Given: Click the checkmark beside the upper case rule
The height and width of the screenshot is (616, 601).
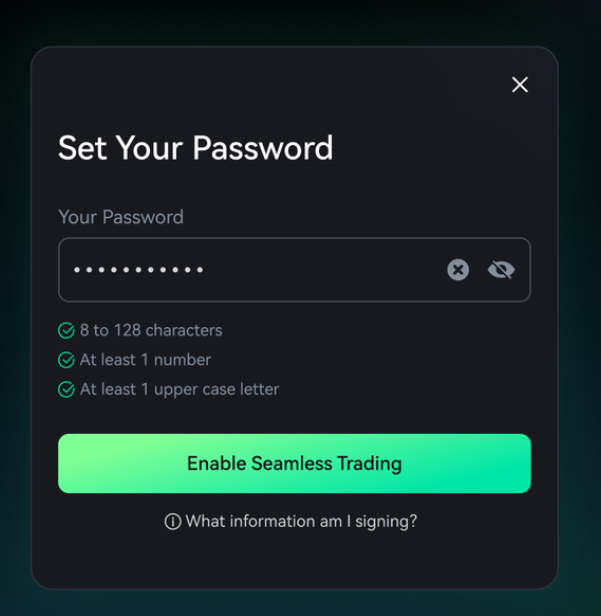Looking at the screenshot, I should [66, 390].
